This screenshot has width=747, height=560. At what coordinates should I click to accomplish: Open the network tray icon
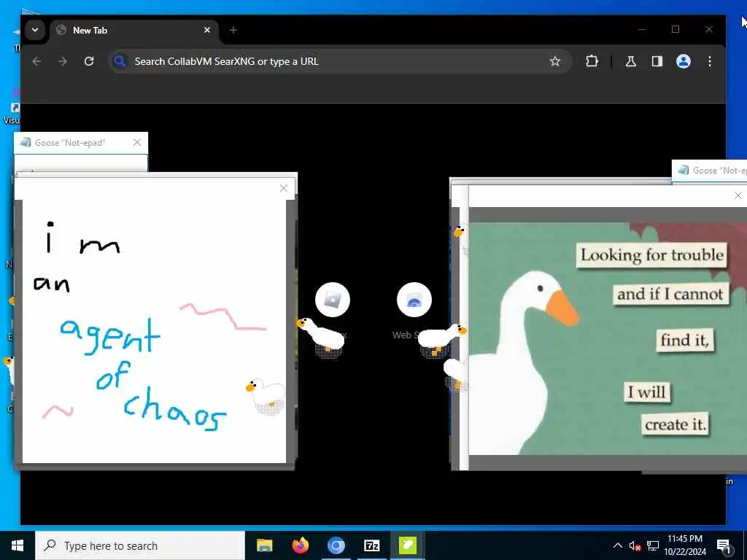[653, 545]
